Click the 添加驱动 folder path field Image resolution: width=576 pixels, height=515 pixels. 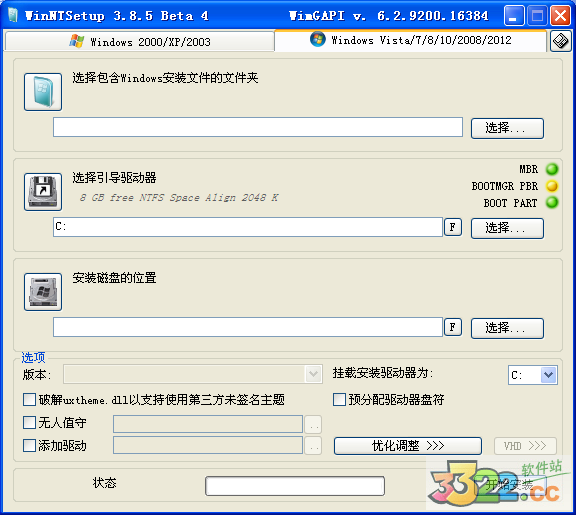click(208, 445)
